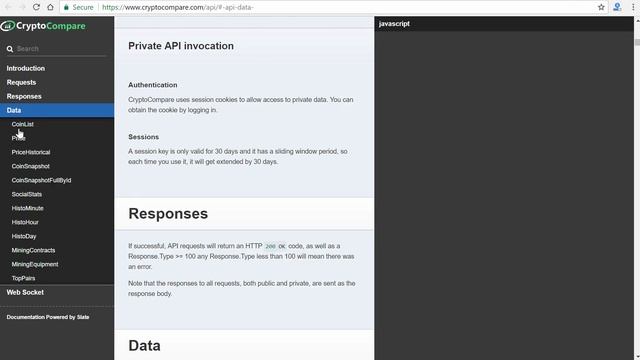Go to Price API entry
The image size is (640, 360).
pos(18,138)
